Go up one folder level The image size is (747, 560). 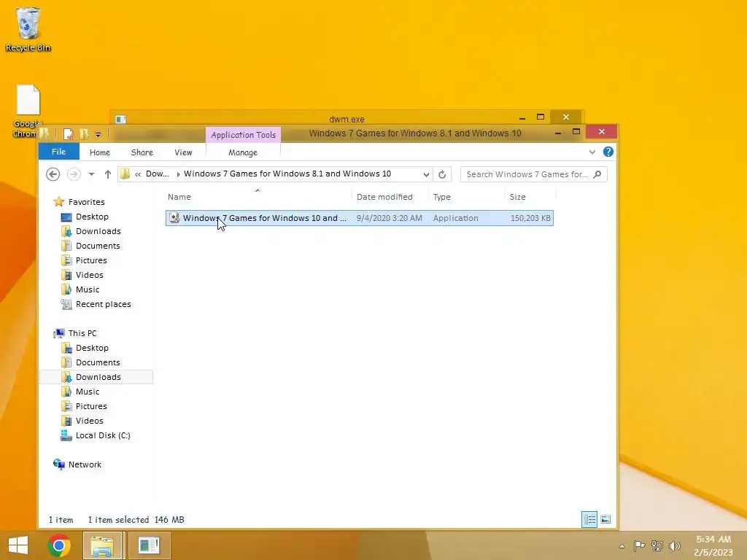coord(108,174)
